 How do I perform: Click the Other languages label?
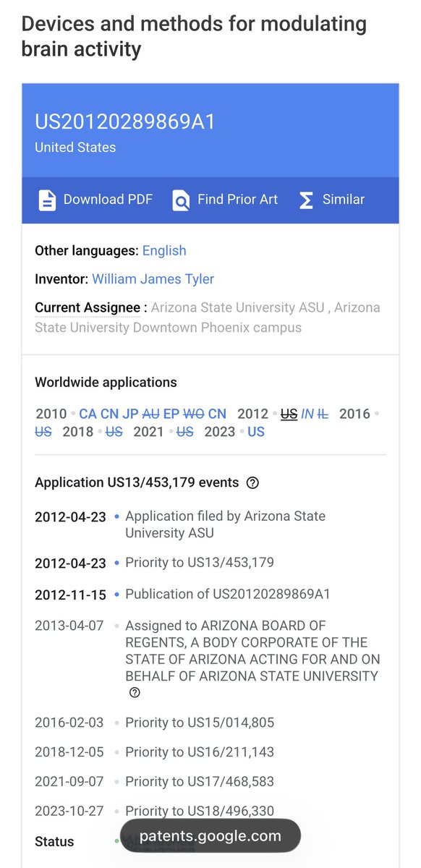coord(87,251)
